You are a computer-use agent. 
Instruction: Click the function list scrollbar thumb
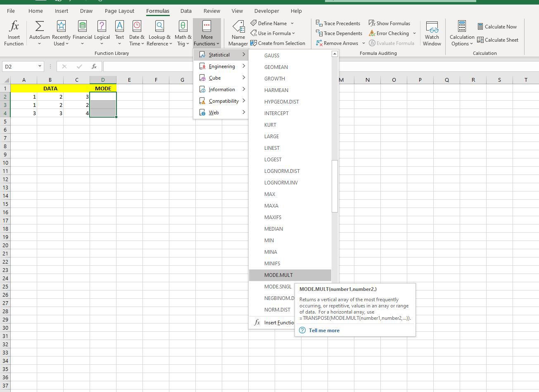tap(335, 186)
